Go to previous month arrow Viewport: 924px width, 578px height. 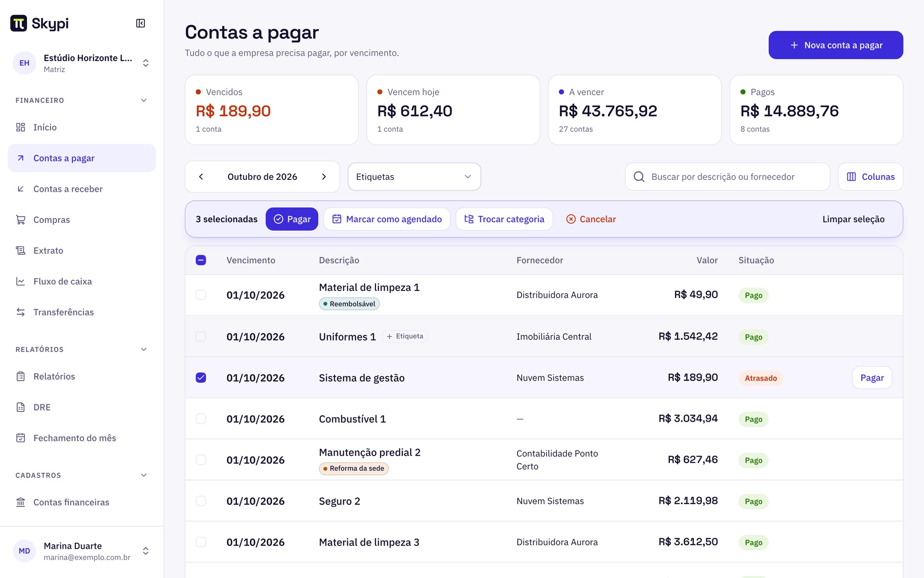[x=201, y=177]
